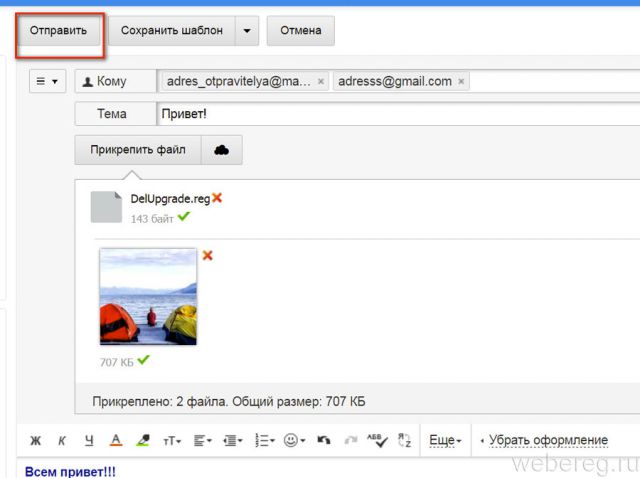Delete the DelUpgrade.reg attachment

[217, 198]
